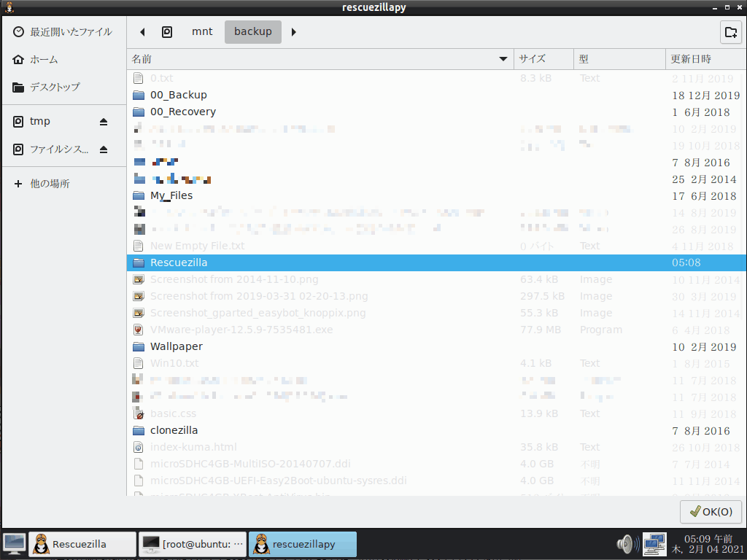Screen dimensions: 747x560
Task: Select the Rescuezilla folder row
Action: click(436, 262)
